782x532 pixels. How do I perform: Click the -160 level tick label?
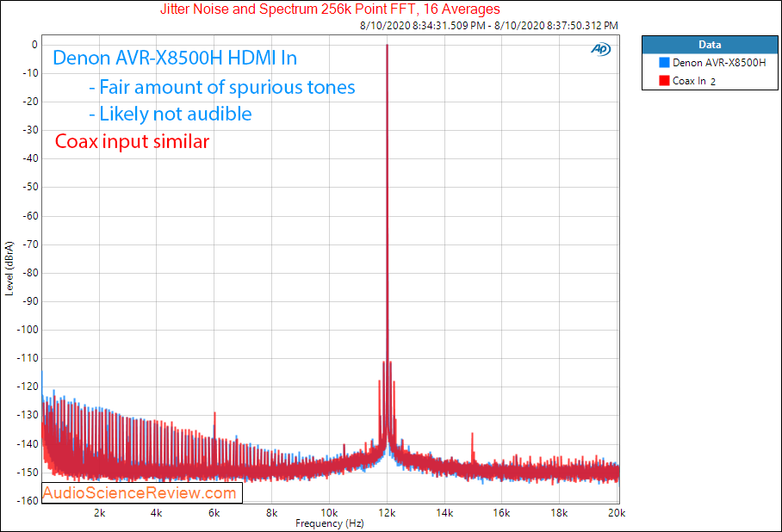[28, 501]
